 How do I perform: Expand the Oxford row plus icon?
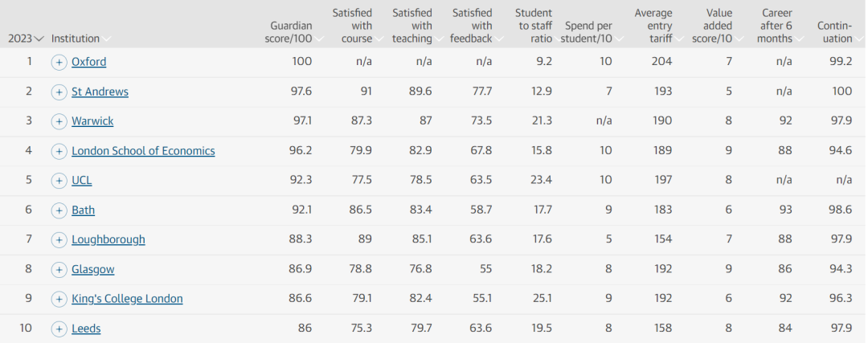(59, 62)
